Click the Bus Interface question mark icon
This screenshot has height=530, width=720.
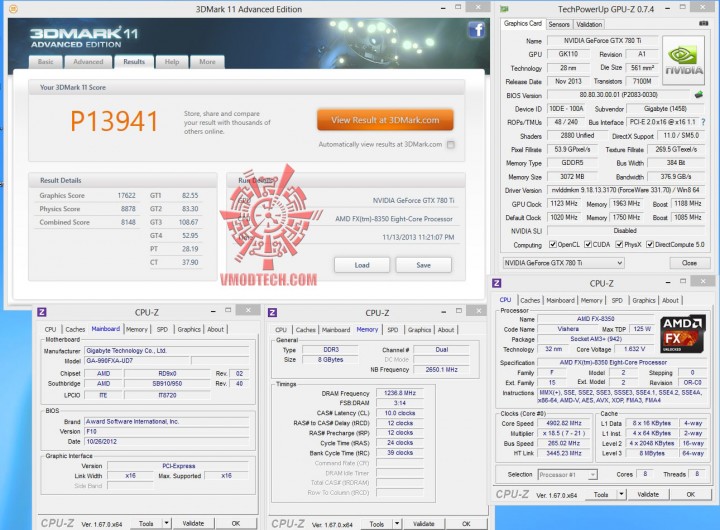703,122
